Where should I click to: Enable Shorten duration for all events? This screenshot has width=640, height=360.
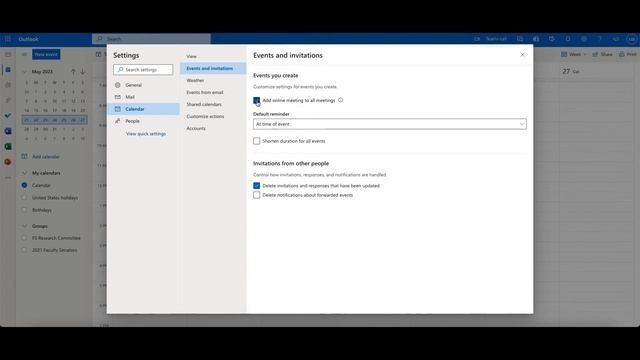(256, 141)
